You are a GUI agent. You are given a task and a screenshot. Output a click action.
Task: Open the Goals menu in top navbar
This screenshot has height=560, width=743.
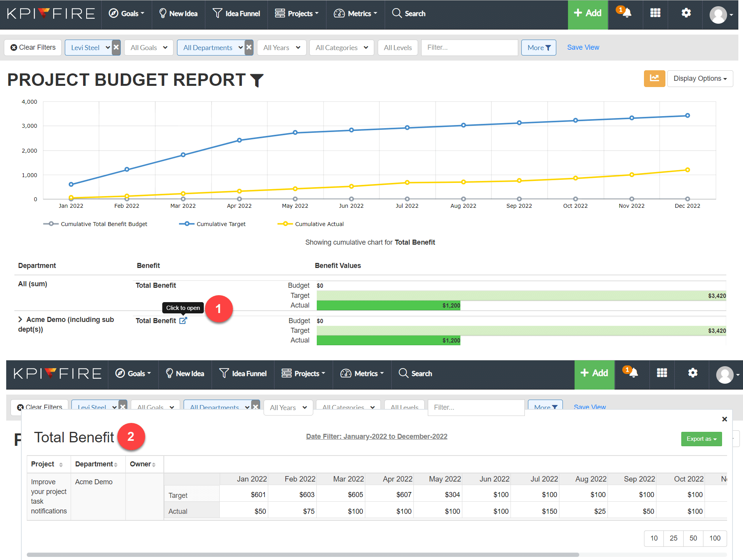(x=127, y=14)
